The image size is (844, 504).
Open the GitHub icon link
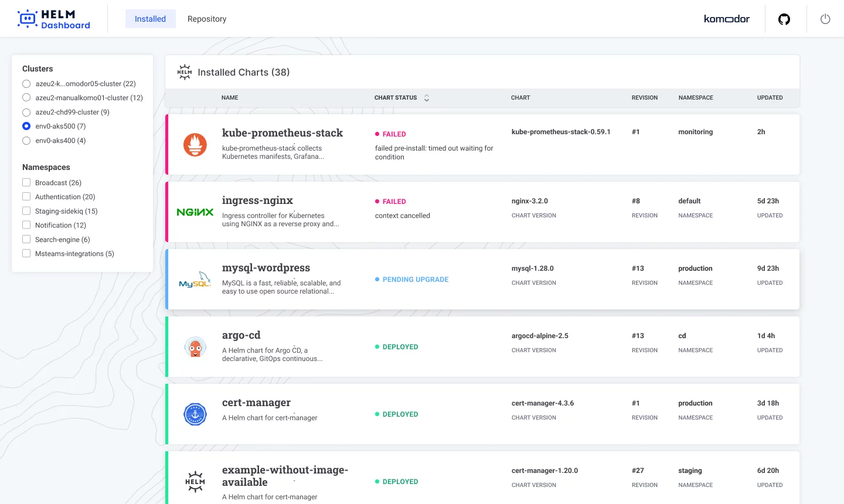[x=784, y=19]
